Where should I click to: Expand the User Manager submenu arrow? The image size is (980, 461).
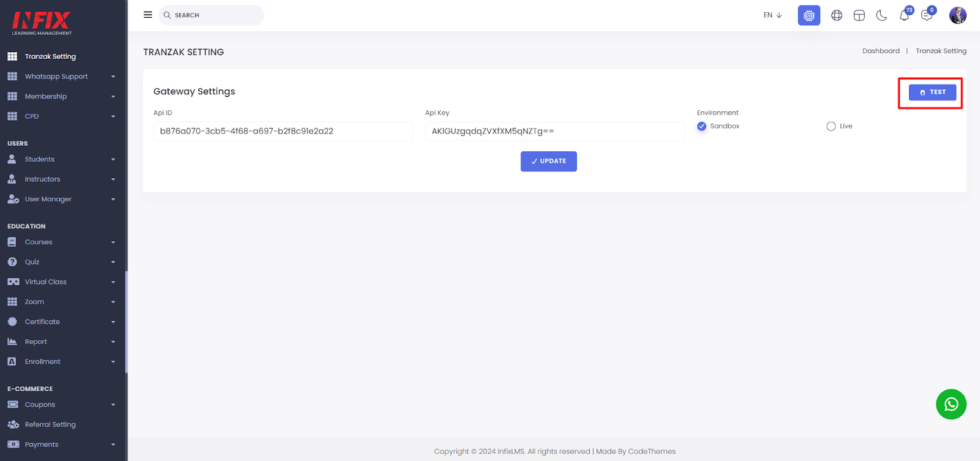pos(113,200)
